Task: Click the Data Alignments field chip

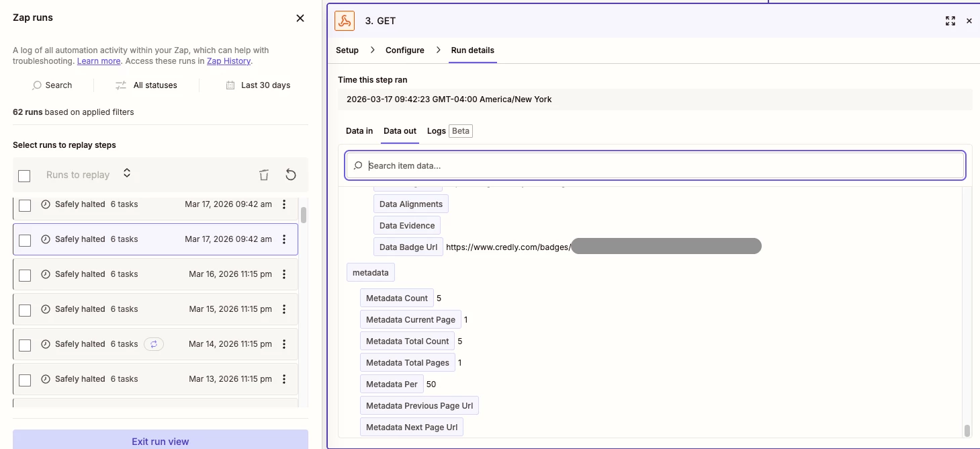Action: [411, 204]
